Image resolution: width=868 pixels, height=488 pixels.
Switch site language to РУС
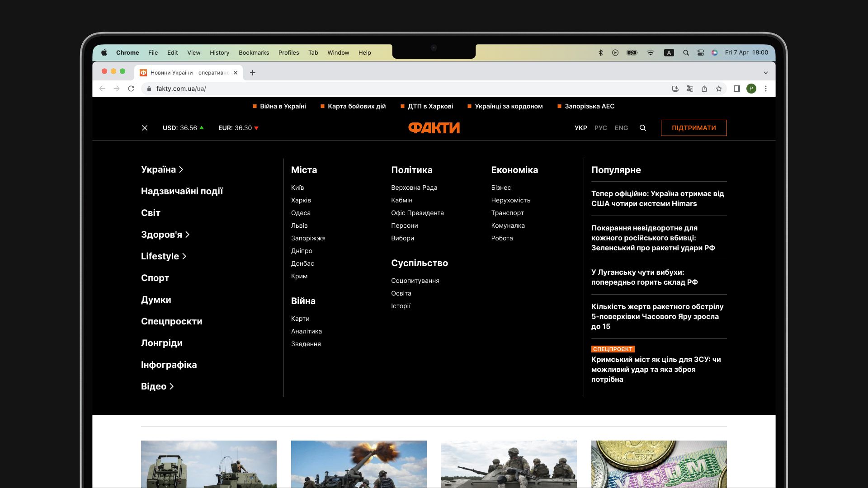point(600,128)
